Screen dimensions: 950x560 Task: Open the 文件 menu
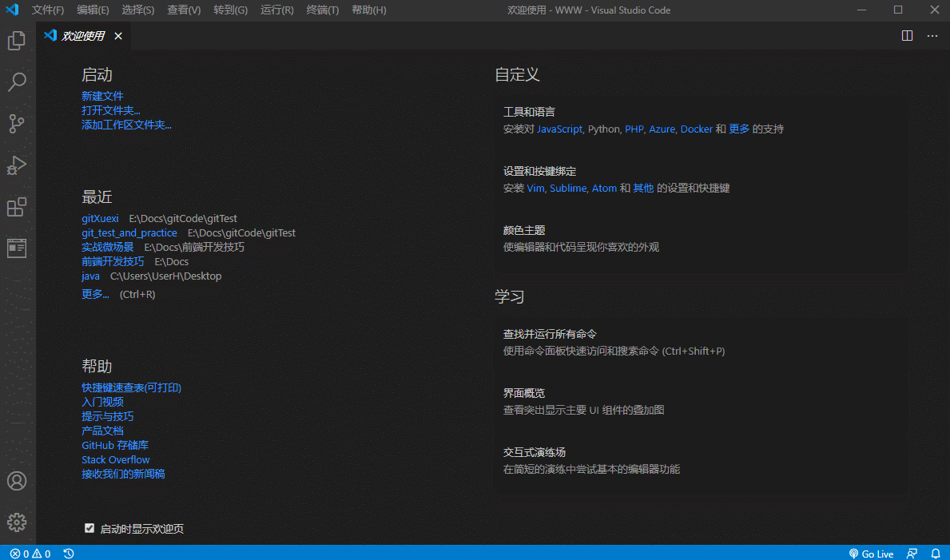click(47, 10)
